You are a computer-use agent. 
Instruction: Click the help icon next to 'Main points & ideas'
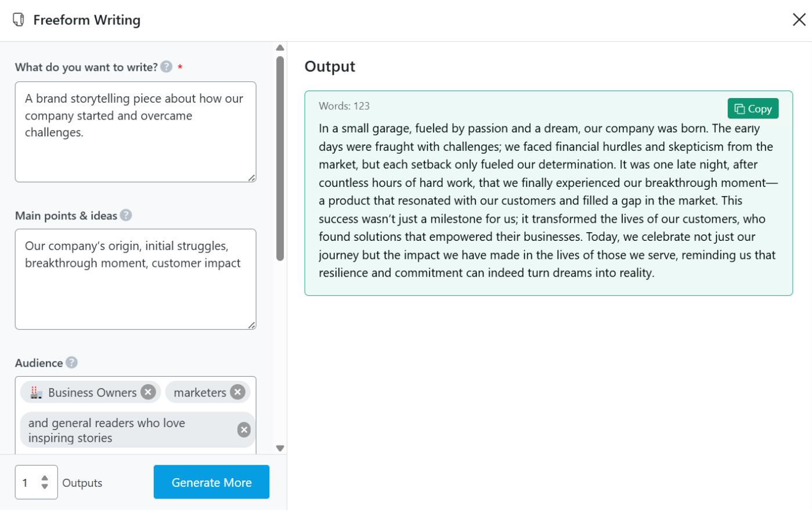click(126, 215)
